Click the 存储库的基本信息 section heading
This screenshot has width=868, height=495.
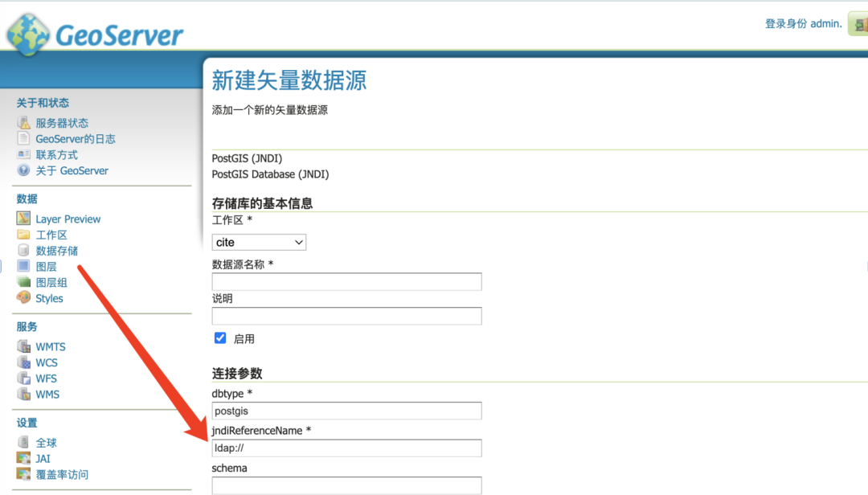[262, 203]
